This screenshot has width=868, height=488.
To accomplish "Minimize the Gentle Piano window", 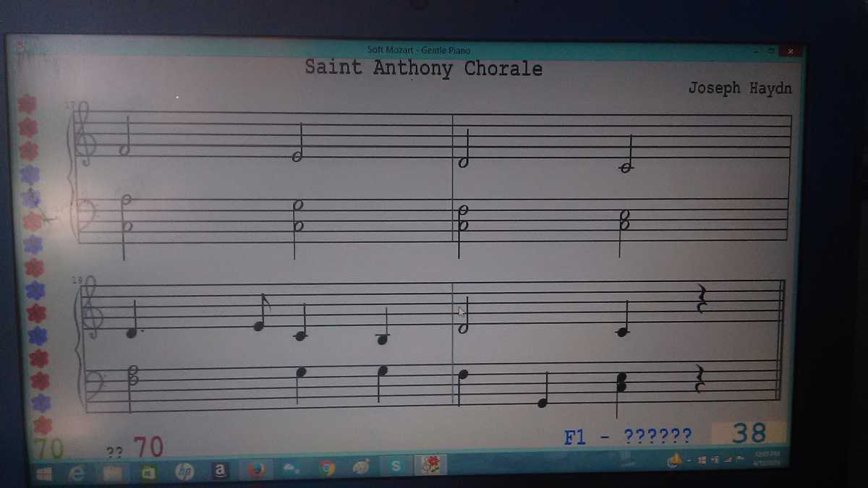I will [756, 51].
